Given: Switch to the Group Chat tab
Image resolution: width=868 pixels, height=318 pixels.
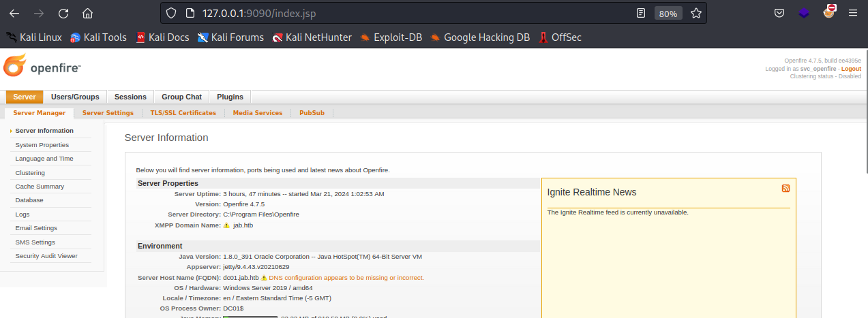Looking at the screenshot, I should click(x=181, y=97).
